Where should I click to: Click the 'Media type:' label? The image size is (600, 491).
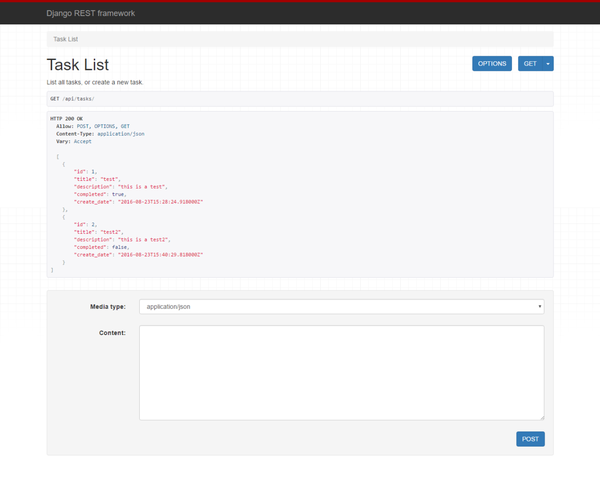(108, 307)
